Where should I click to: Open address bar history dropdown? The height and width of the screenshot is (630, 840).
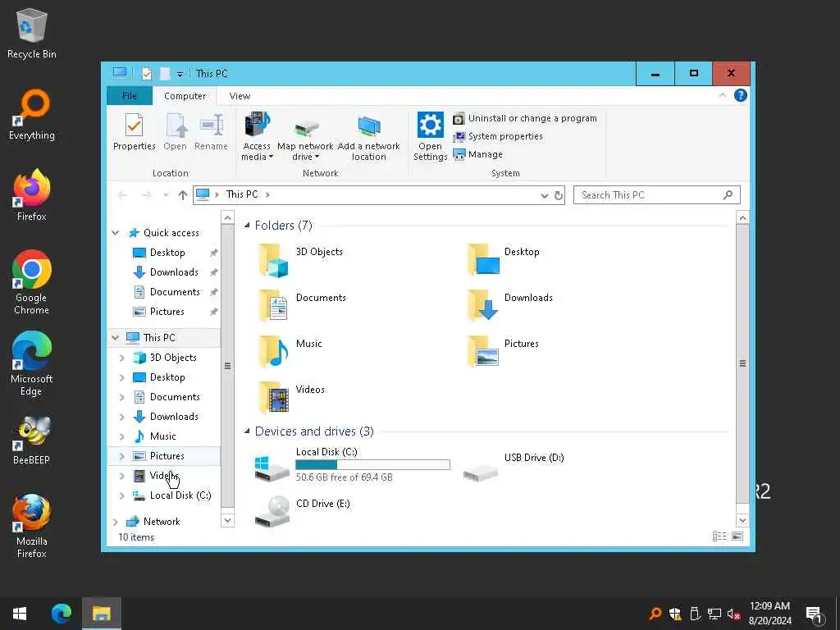[x=545, y=195]
